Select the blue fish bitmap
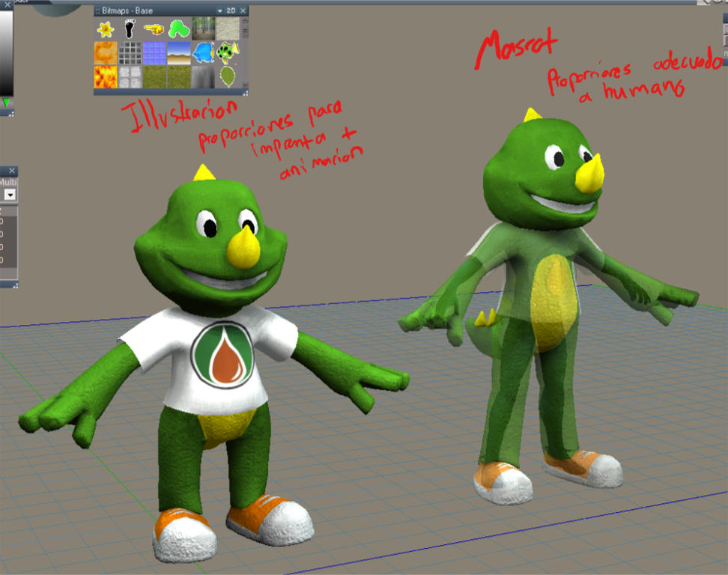 203,53
